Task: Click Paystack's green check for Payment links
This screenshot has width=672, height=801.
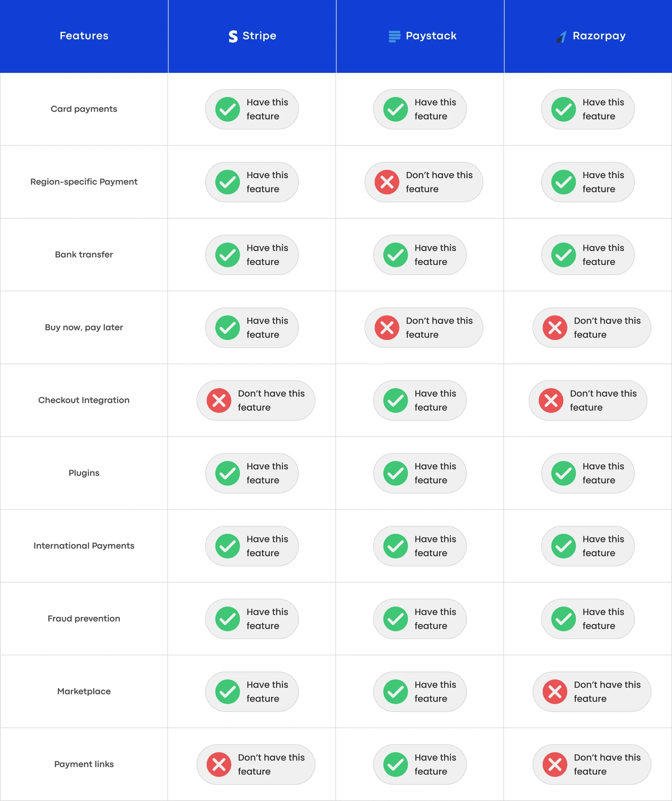Action: pos(395,764)
